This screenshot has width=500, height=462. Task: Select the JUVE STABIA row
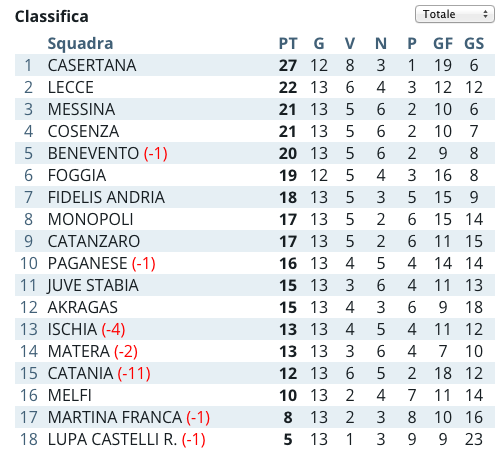[255, 285]
